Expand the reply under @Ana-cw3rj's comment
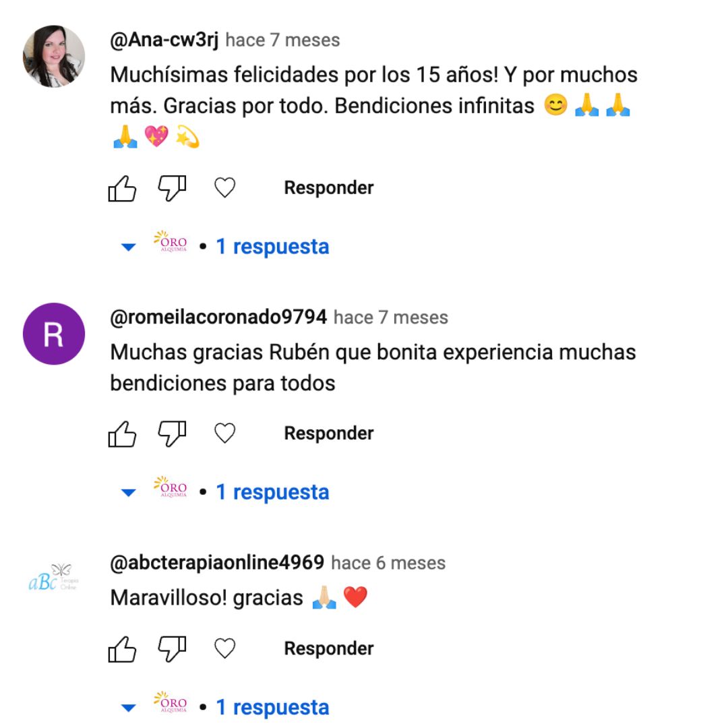 225,246
